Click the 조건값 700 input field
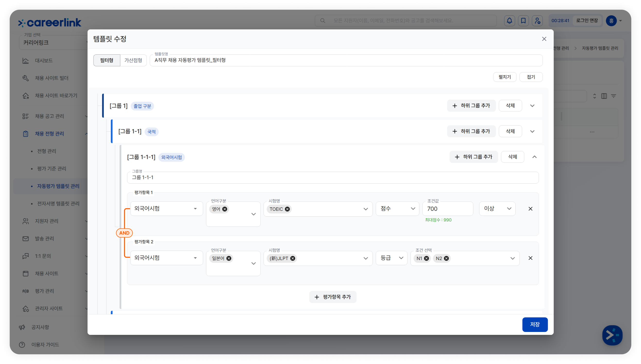The image size is (641, 364). point(447,209)
